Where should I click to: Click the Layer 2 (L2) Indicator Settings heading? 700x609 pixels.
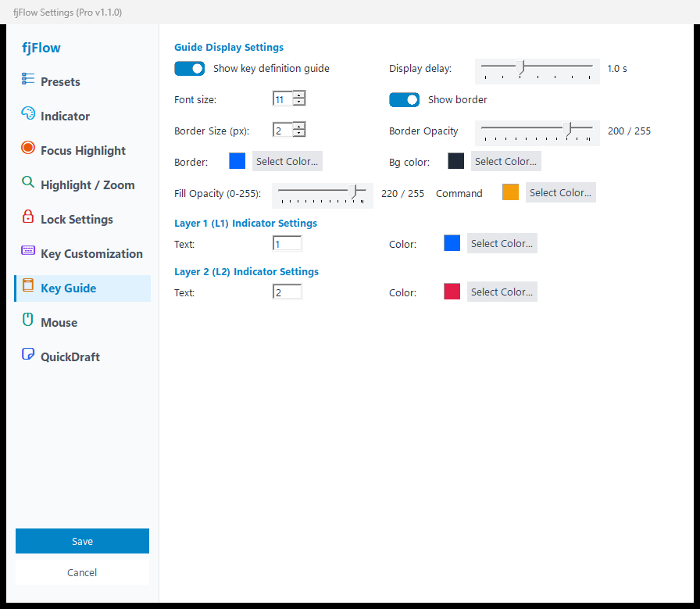[x=246, y=271]
